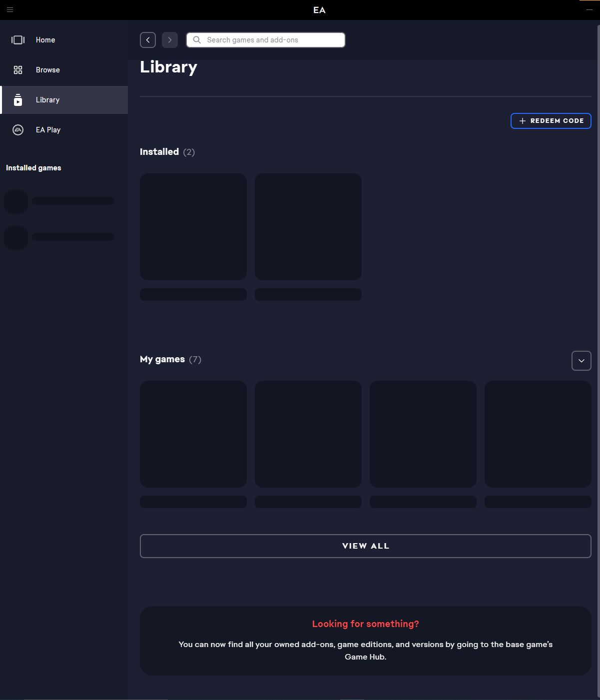Select the third tile under My games
This screenshot has width=600, height=700.
coord(423,434)
